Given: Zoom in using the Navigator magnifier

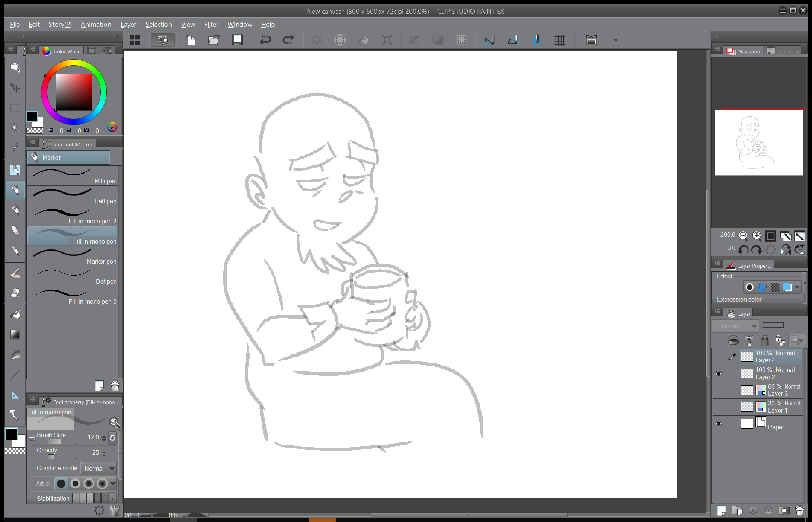Looking at the screenshot, I should click(x=757, y=235).
